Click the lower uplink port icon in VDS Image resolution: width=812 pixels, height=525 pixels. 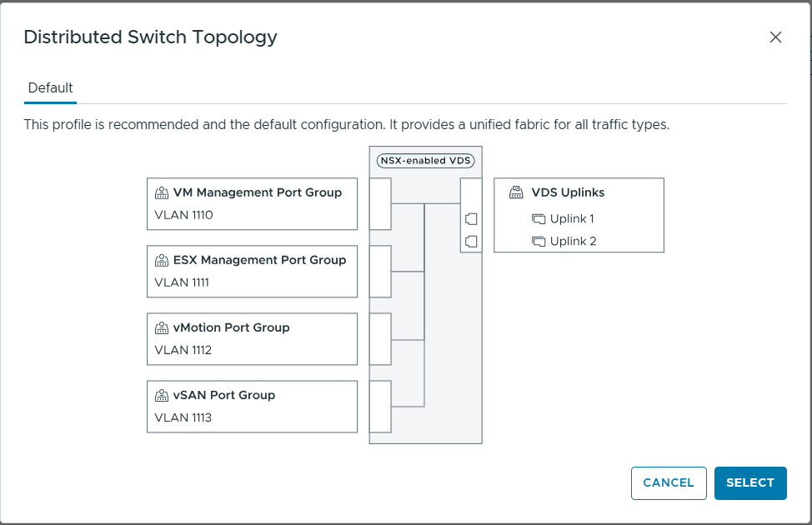tap(471, 242)
